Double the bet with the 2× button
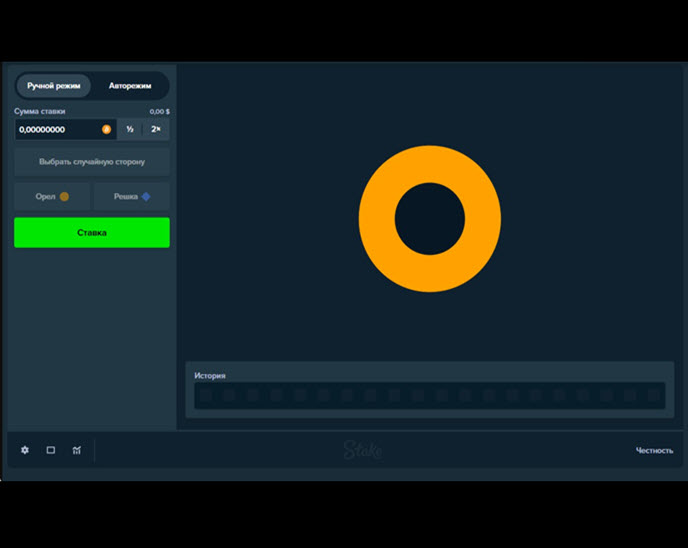The width and height of the screenshot is (688, 548). pyautogui.click(x=156, y=129)
